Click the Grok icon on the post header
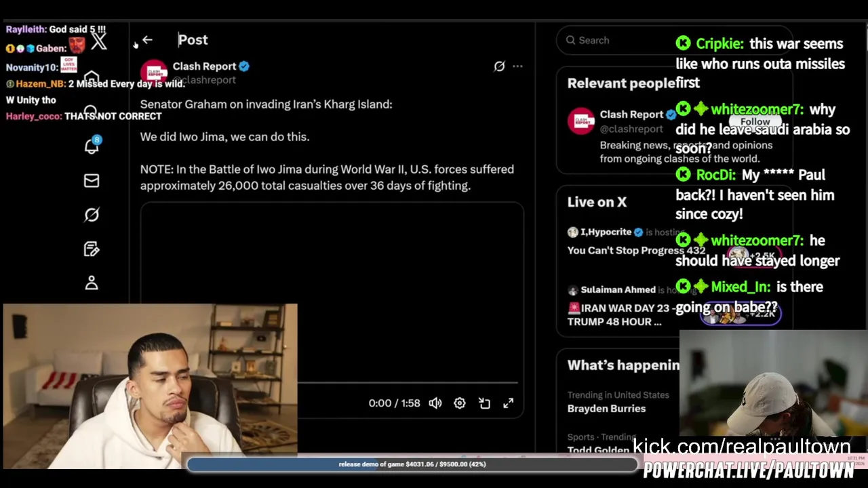Viewport: 868px width, 488px height. (499, 66)
